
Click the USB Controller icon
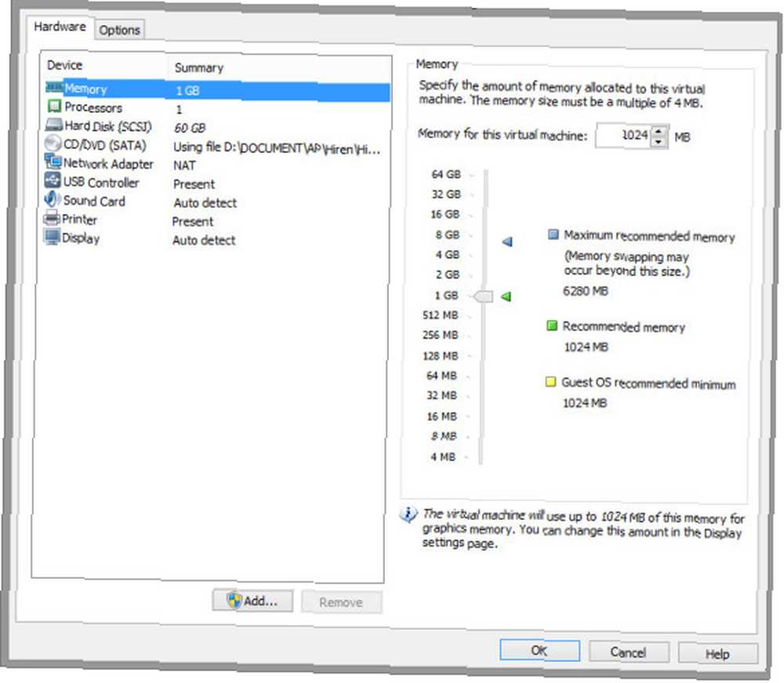coord(53,180)
